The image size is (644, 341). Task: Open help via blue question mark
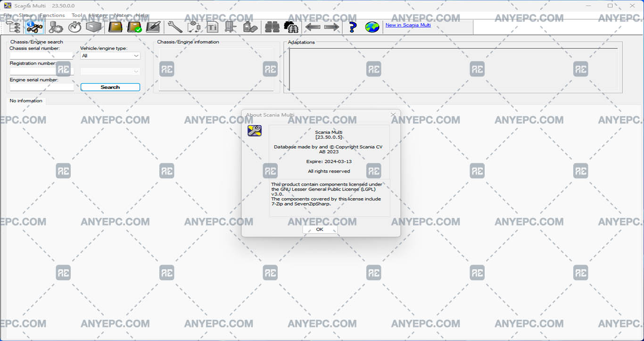click(353, 27)
